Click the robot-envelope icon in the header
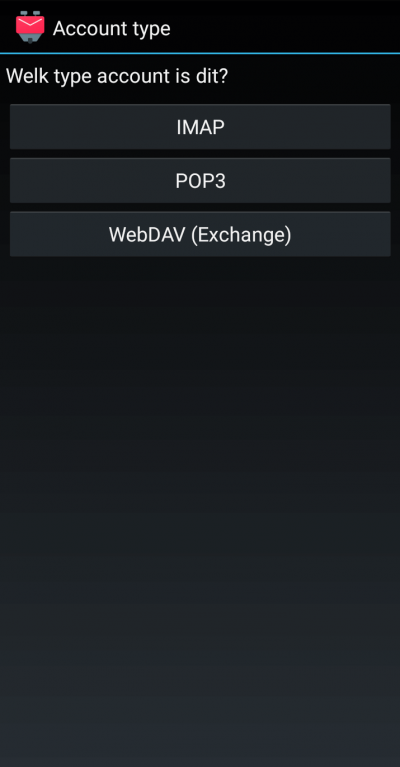Image resolution: width=400 pixels, height=767 pixels. pos(30,27)
